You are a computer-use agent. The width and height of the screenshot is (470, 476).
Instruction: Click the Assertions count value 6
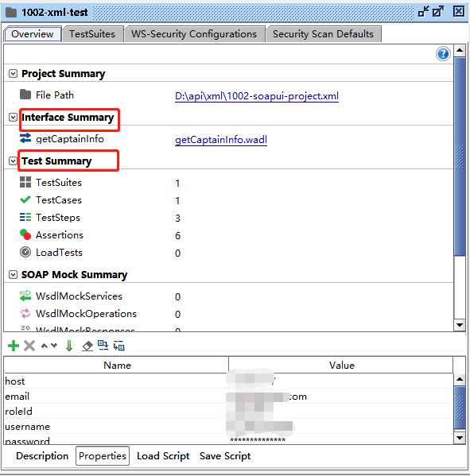177,235
